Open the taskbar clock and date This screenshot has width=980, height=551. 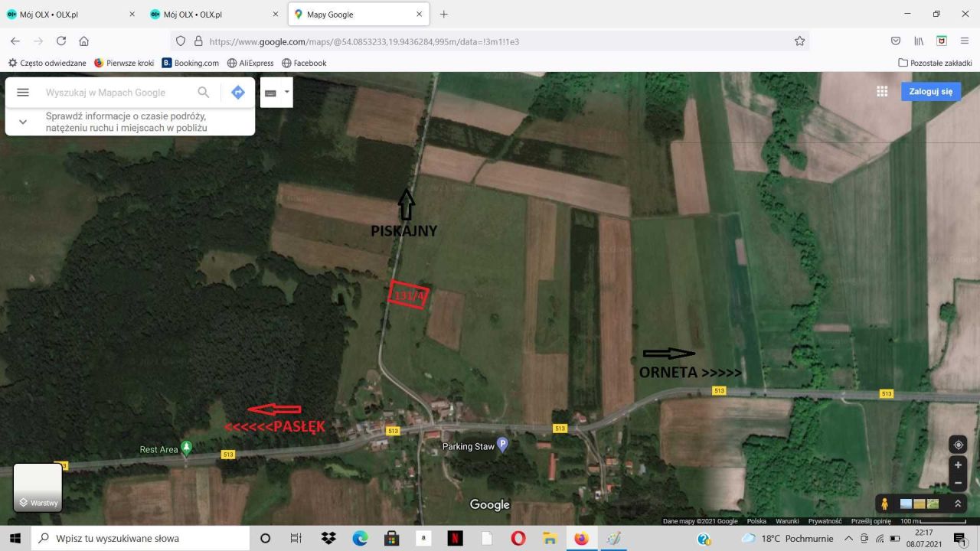click(924, 538)
